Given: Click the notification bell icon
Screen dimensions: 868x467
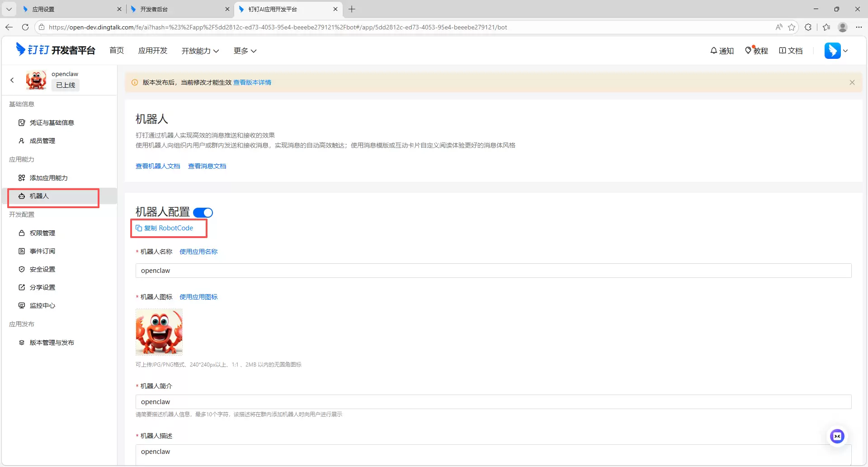Looking at the screenshot, I should coord(714,51).
